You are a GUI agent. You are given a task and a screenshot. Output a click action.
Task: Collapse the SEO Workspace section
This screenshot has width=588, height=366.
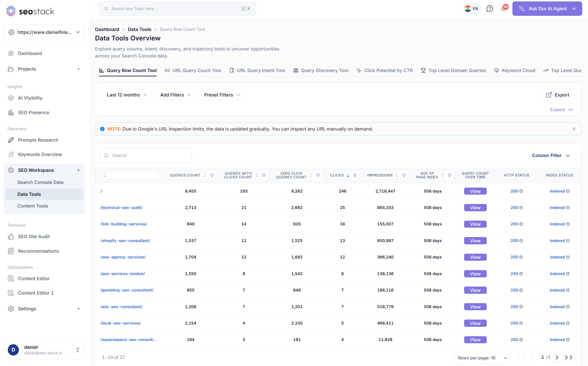[44, 170]
